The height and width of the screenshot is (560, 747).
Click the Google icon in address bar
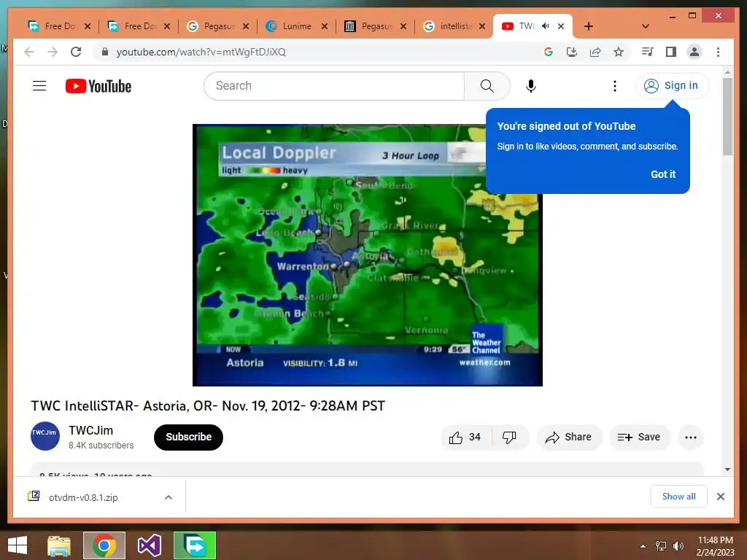tap(549, 52)
